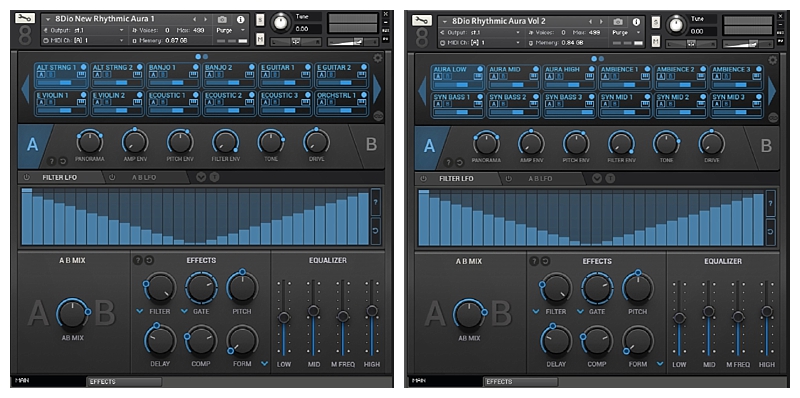This screenshot has height=398, width=800.
Task: Click help icon beside PANORAMA in New Rhythmic Aura 1
Action: 52,161
